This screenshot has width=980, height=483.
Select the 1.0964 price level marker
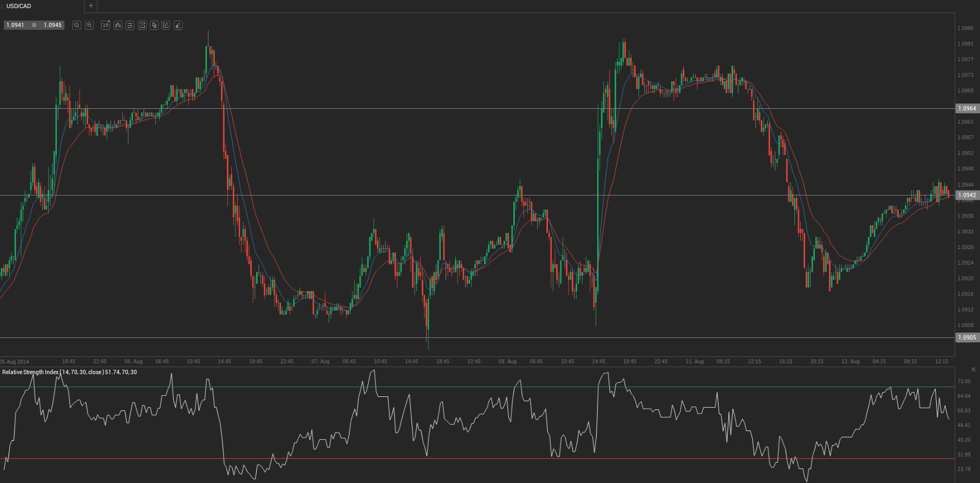(968, 108)
